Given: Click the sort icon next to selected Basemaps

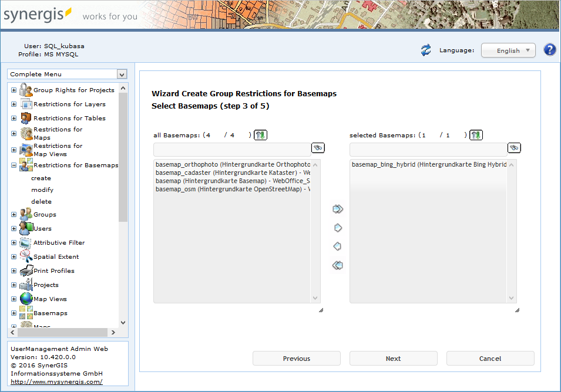Looking at the screenshot, I should tap(476, 134).
